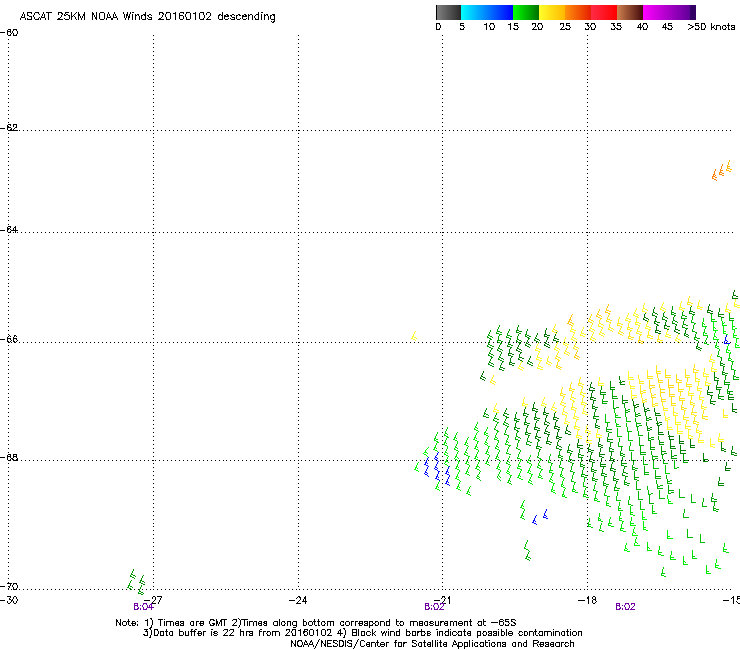
Task: Click the longitude label '-18' on axis
Action: tap(587, 600)
